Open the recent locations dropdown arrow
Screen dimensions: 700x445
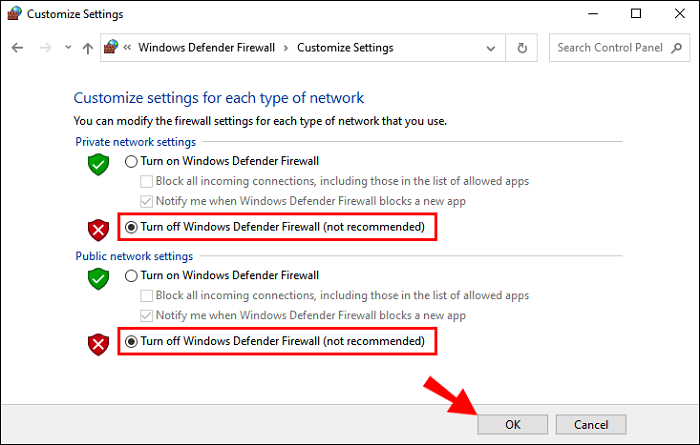(x=67, y=48)
